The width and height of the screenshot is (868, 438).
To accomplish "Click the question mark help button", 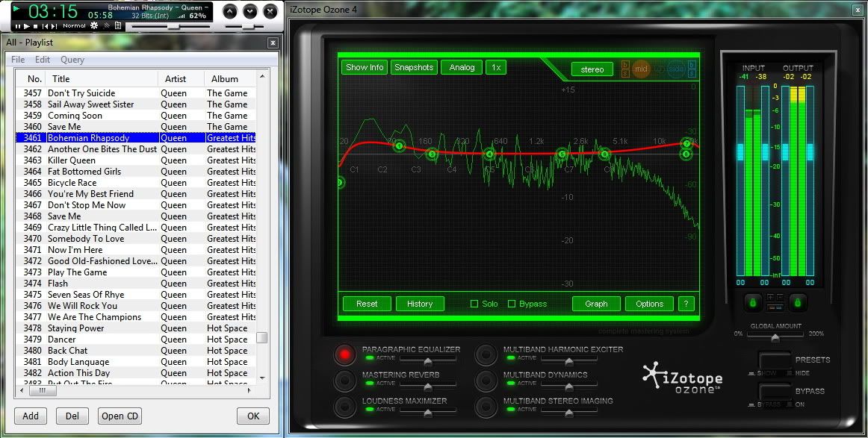I will click(x=686, y=304).
